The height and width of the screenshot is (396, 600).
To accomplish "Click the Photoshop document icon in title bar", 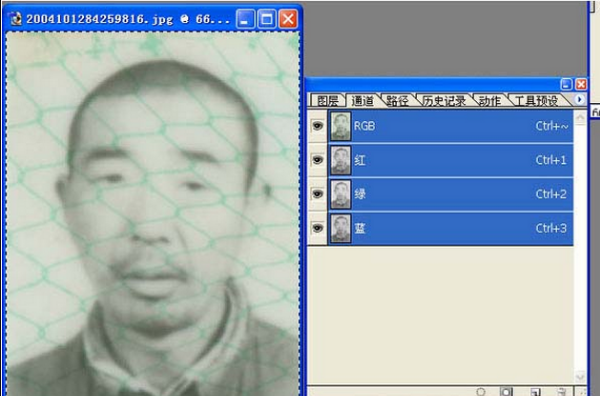I will click(15, 18).
